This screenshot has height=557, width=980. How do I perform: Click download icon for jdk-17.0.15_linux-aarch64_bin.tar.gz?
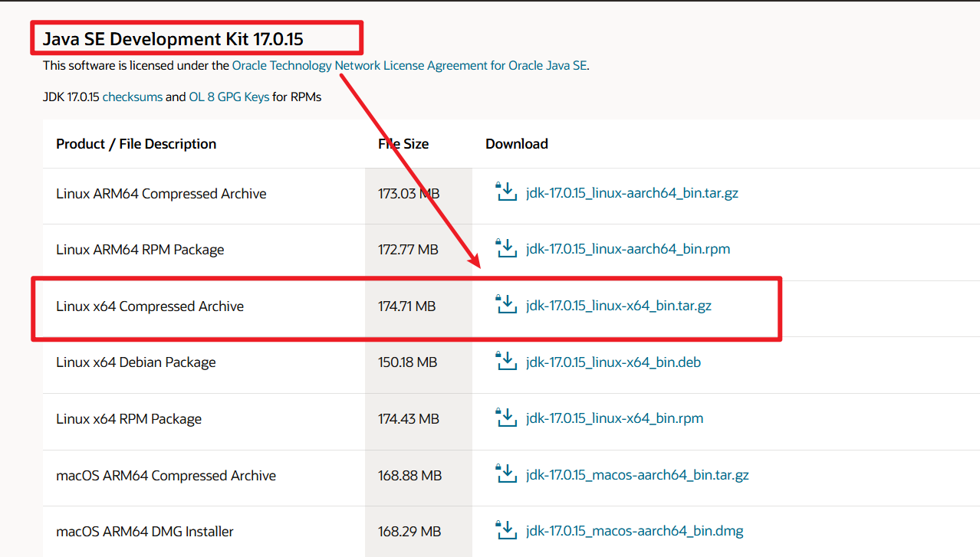tap(506, 192)
